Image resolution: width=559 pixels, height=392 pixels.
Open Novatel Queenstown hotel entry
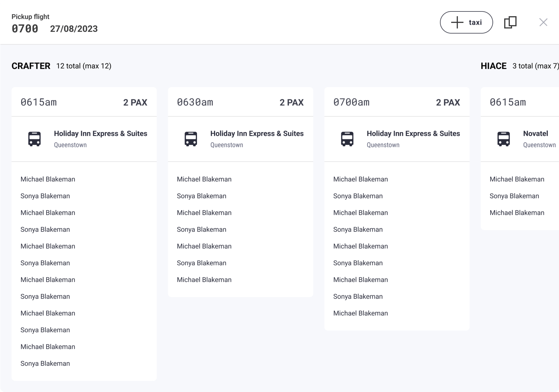click(x=535, y=134)
